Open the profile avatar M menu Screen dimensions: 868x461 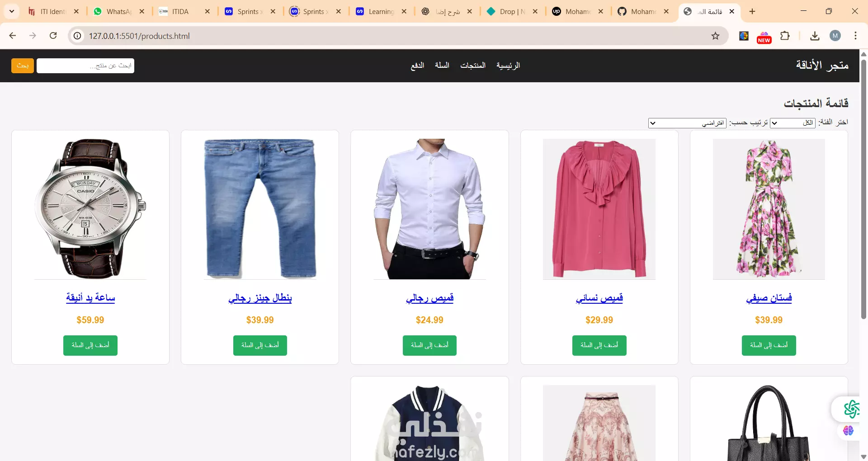coord(835,36)
